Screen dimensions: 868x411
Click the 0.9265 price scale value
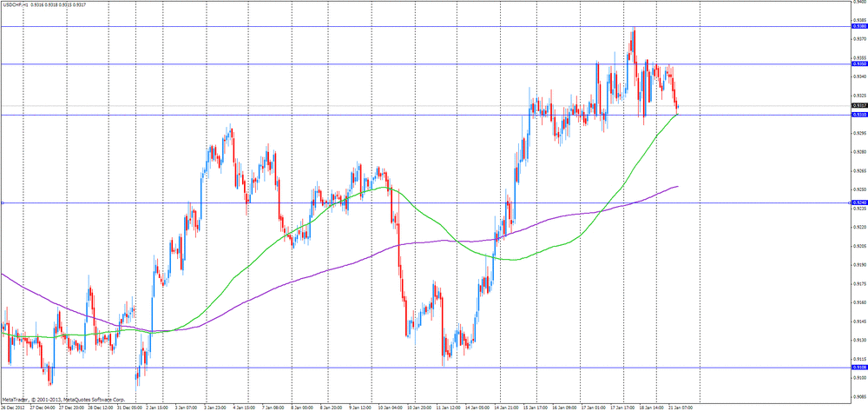point(860,170)
